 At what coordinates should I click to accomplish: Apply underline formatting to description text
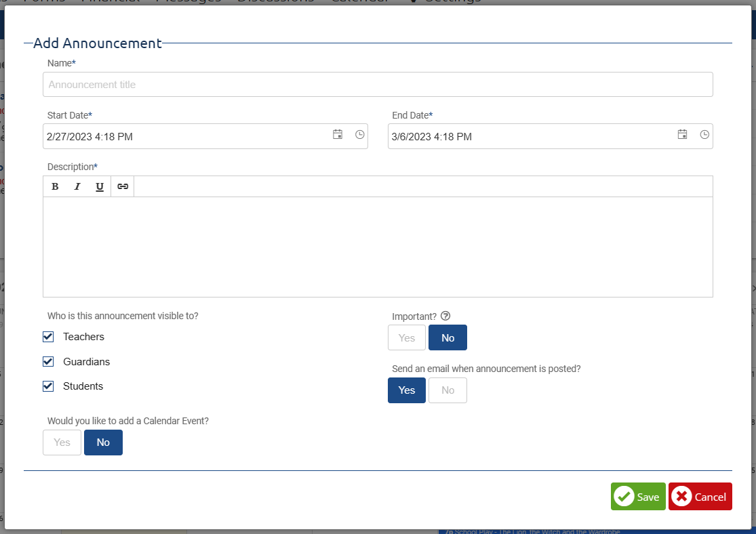100,186
